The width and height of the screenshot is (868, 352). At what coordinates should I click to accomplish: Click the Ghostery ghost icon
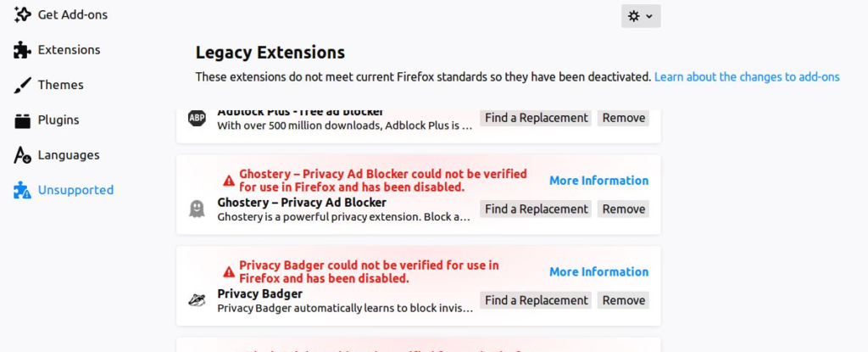pyautogui.click(x=197, y=209)
